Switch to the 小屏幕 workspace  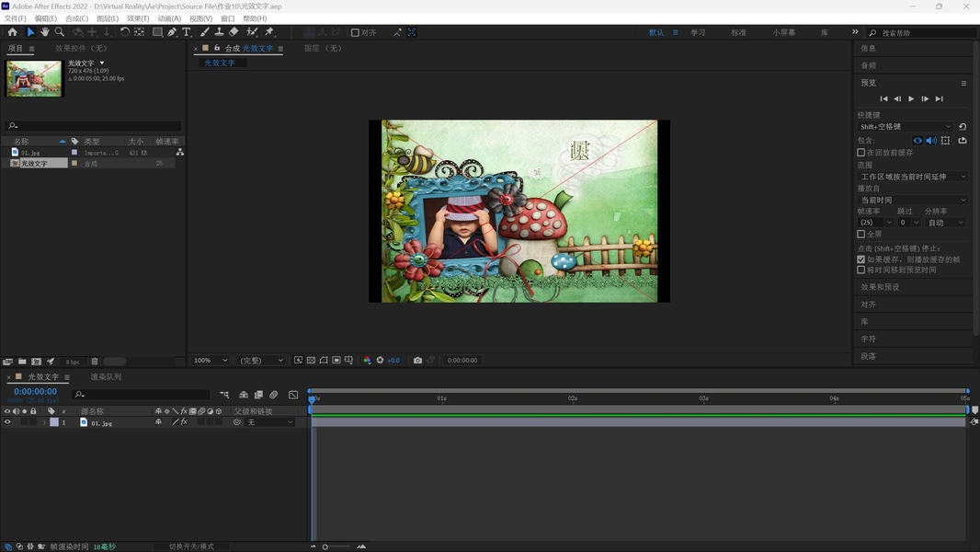click(x=784, y=32)
